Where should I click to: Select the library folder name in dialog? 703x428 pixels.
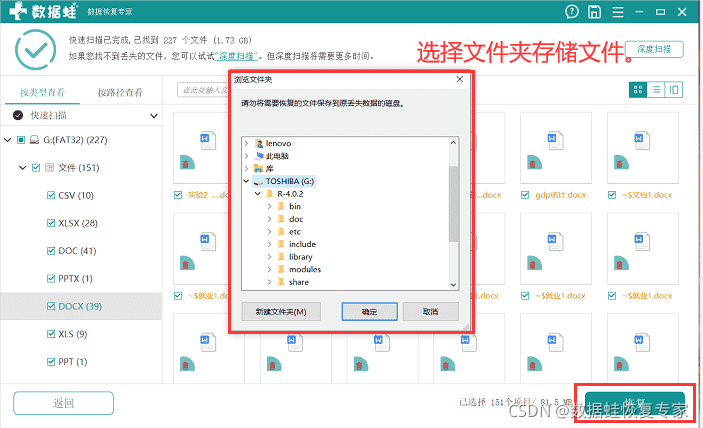[300, 257]
